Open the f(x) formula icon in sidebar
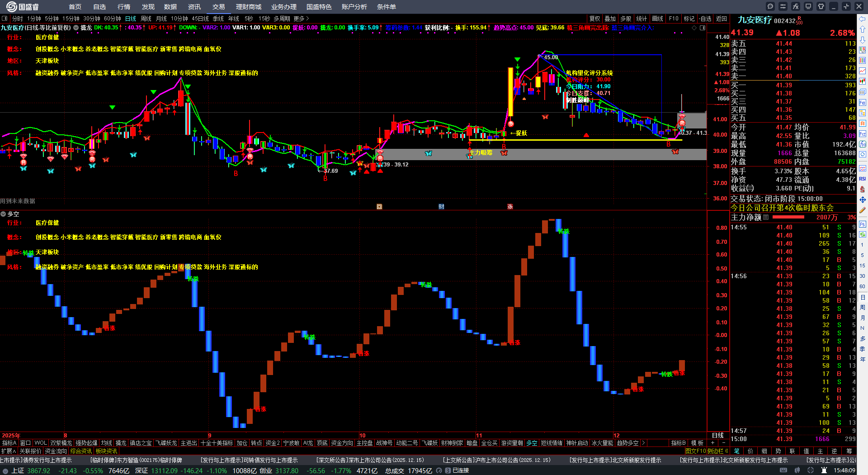 click(x=863, y=144)
